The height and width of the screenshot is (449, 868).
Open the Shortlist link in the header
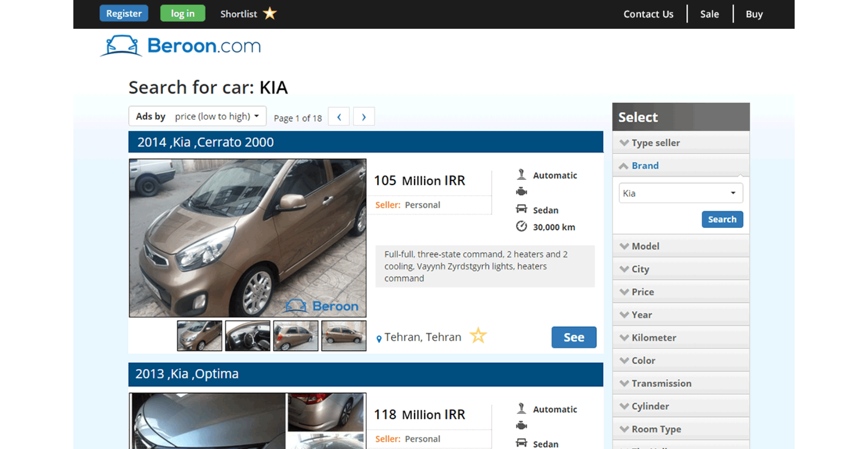coord(239,14)
